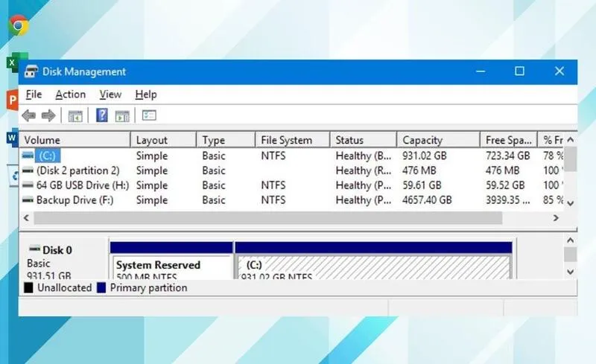Click the horizontal scrollbar left arrow
The height and width of the screenshot is (364, 596).
coord(26,217)
